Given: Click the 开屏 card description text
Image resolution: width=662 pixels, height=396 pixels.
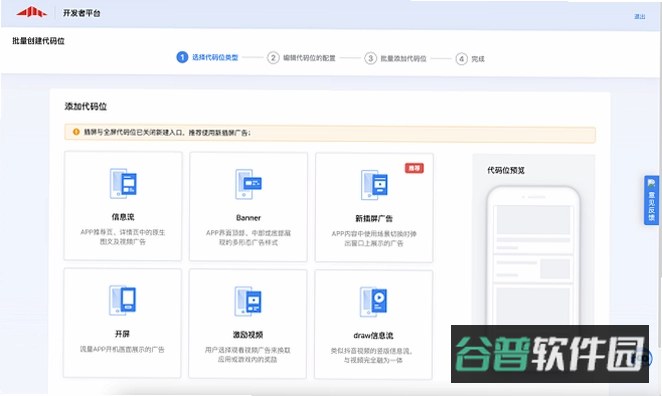Looking at the screenshot, I should coord(122,350).
